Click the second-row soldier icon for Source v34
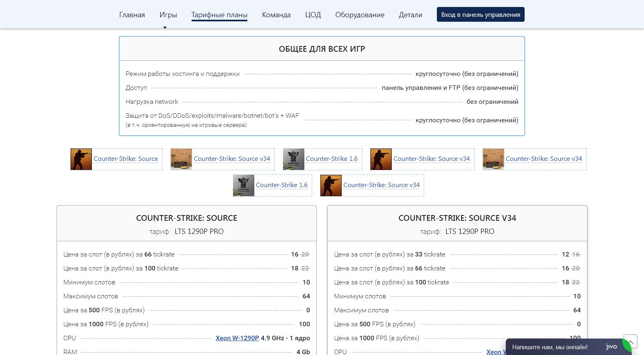Screen dimensions: 644x355 (331, 186)
